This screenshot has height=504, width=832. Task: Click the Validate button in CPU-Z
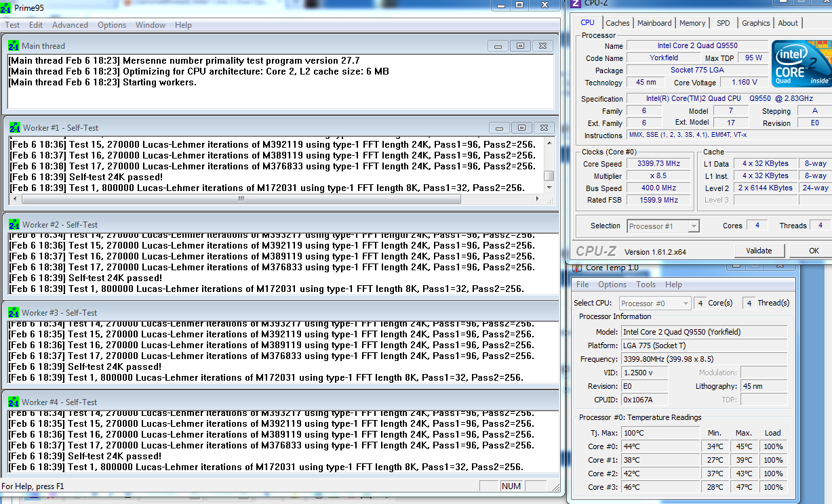pos(759,251)
